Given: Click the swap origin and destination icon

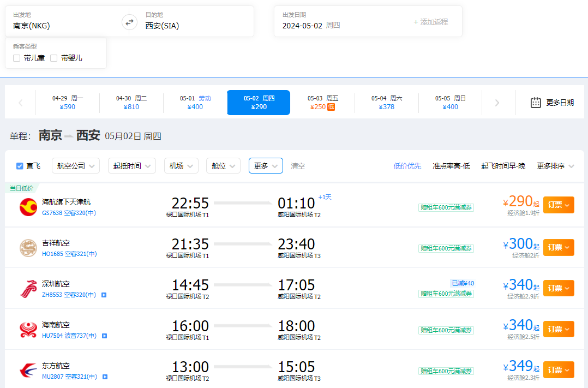Looking at the screenshot, I should click(129, 22).
